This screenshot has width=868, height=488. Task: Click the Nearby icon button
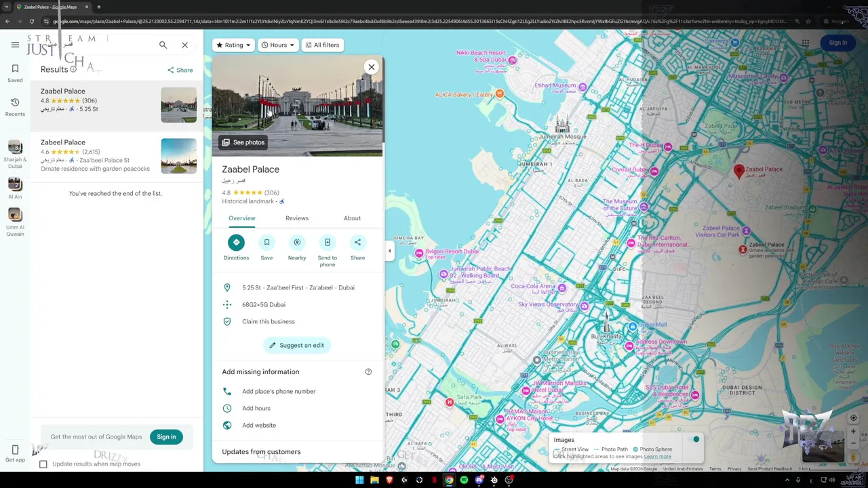pos(297,243)
